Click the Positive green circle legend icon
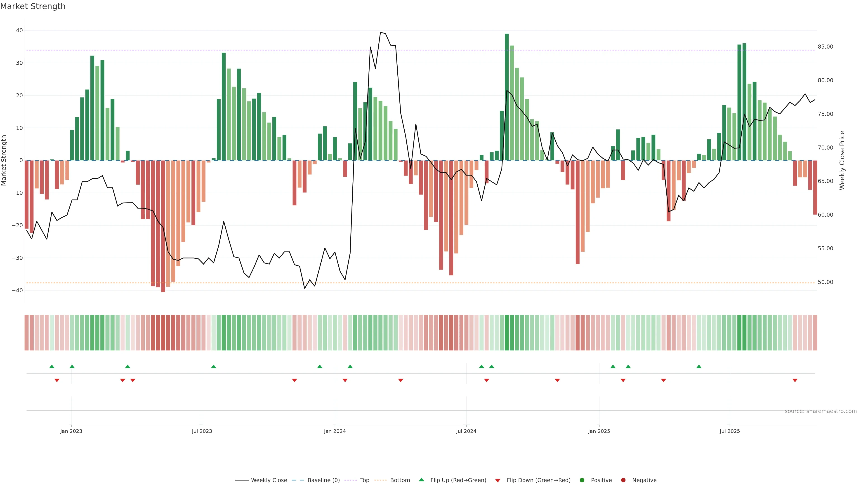 [x=582, y=480]
